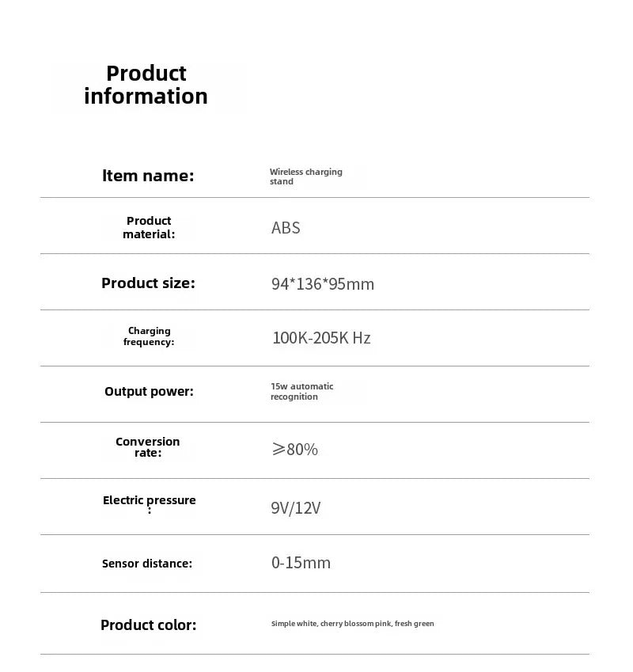Select the Conversion rate label
633x672 pixels.
(x=148, y=447)
